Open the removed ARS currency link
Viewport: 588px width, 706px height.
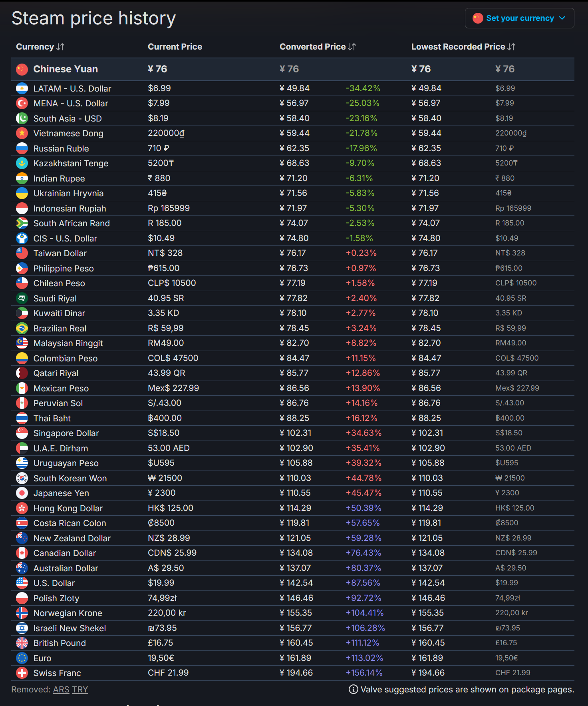[x=61, y=690]
